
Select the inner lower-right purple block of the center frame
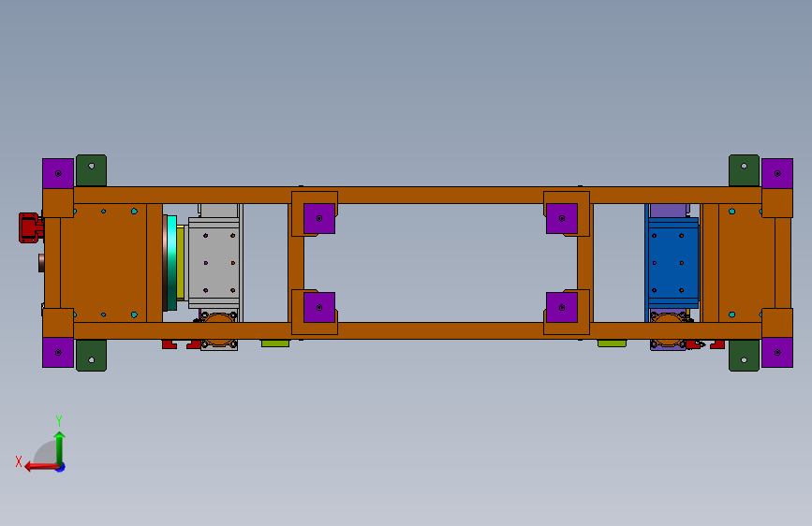click(x=562, y=308)
